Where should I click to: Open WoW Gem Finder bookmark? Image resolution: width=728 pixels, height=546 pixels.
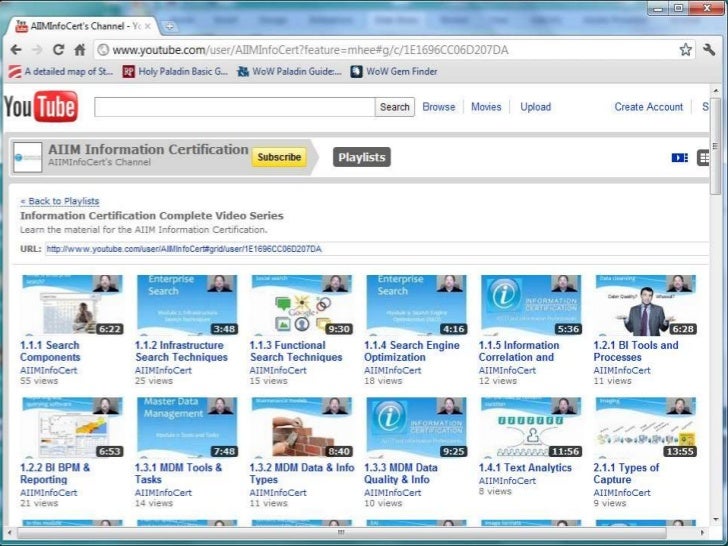coord(394,72)
